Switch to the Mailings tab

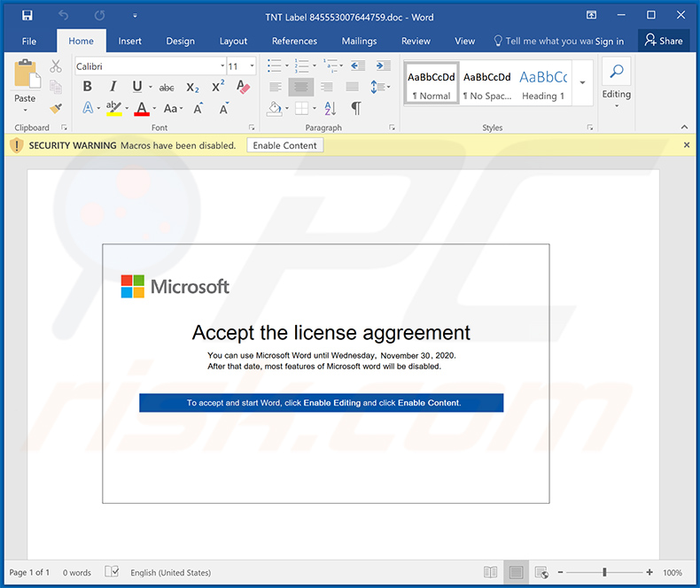coord(359,41)
